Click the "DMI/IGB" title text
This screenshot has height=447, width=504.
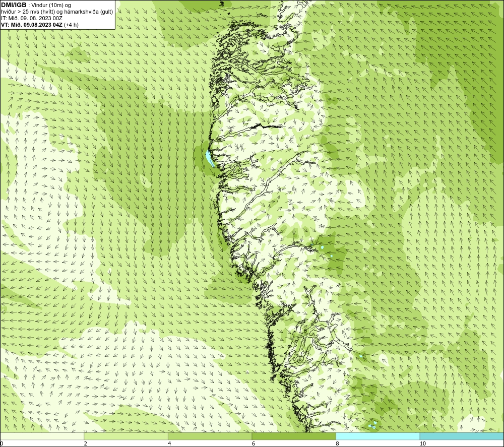14,5
